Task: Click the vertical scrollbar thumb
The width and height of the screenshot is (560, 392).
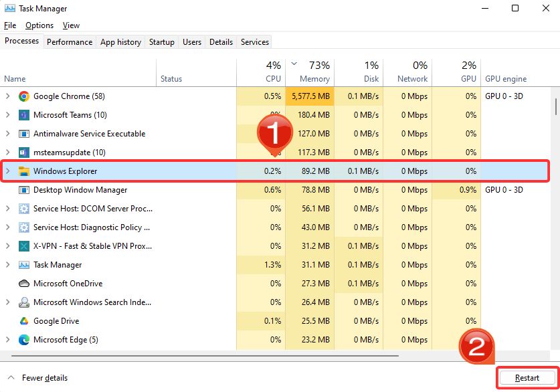Action: (x=555, y=107)
